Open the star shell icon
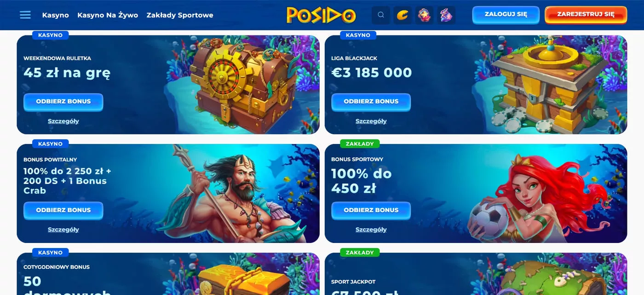Screen dimensions: 644x295 coord(424,15)
